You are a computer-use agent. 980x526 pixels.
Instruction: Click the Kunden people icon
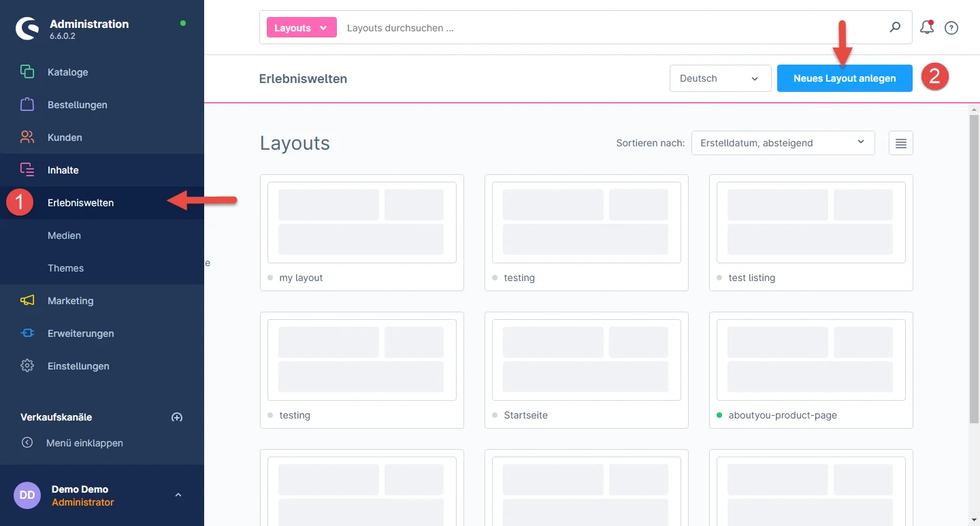pyautogui.click(x=27, y=137)
